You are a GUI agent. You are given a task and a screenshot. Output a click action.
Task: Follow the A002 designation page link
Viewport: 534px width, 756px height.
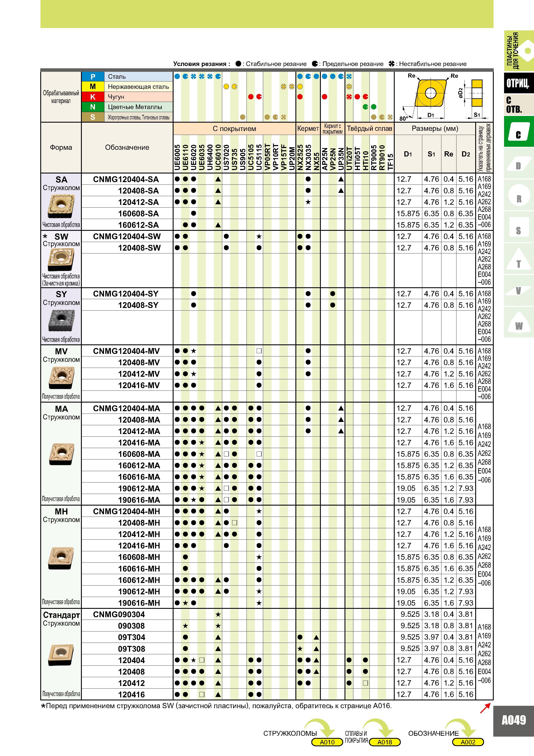point(468,742)
